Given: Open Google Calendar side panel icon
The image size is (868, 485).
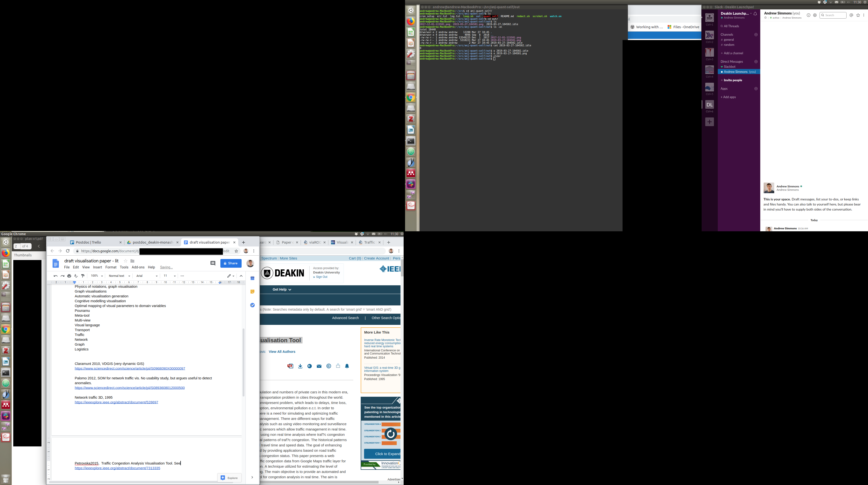Looking at the screenshot, I should pos(252,278).
